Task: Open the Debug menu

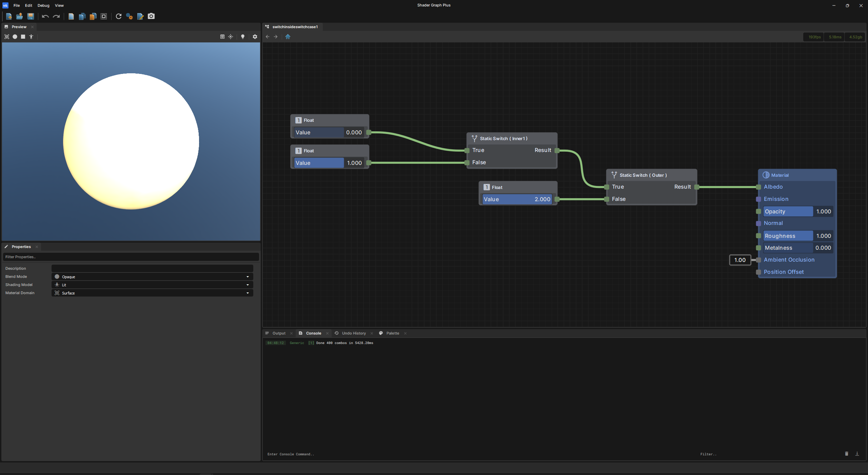Action: (43, 5)
